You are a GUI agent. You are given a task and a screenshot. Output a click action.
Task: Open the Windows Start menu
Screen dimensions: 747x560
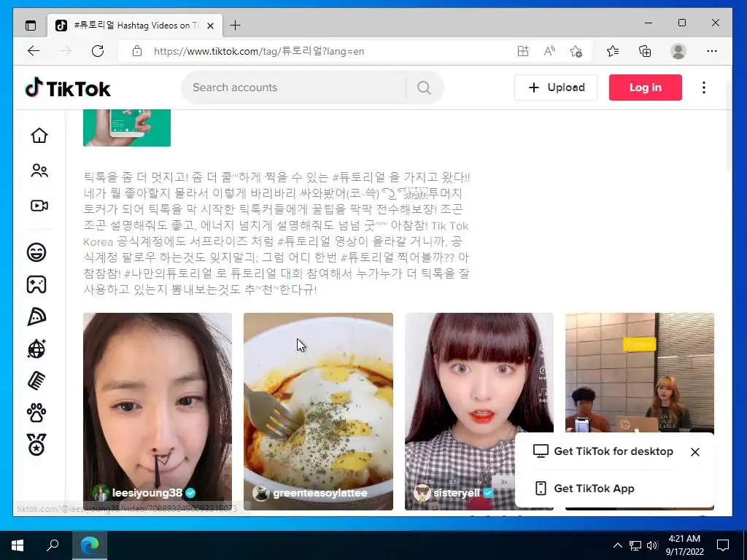18,545
